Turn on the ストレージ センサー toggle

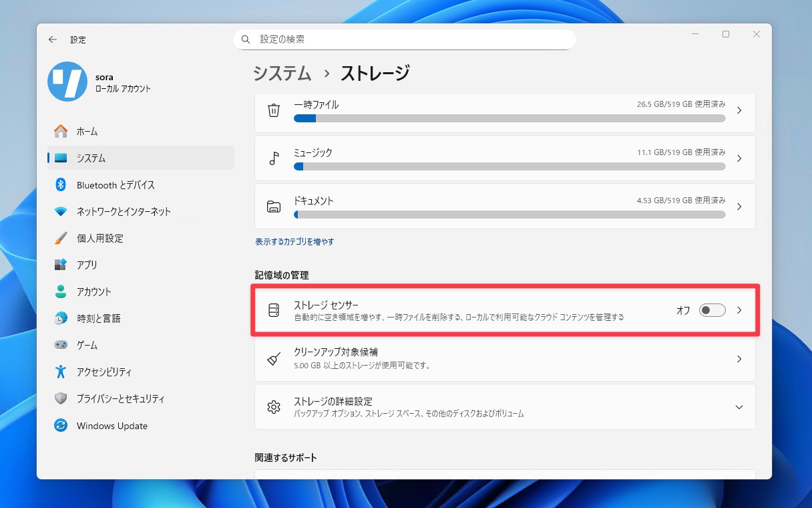(x=712, y=310)
